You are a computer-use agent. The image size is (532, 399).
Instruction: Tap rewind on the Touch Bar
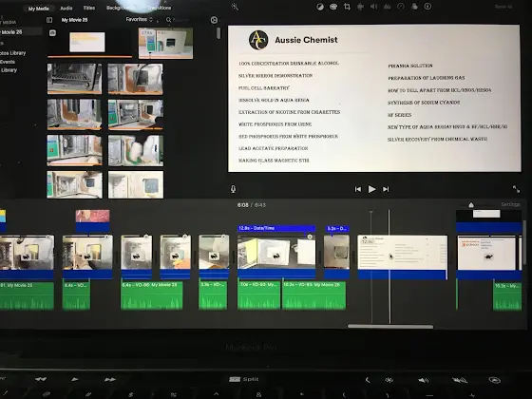41,379
